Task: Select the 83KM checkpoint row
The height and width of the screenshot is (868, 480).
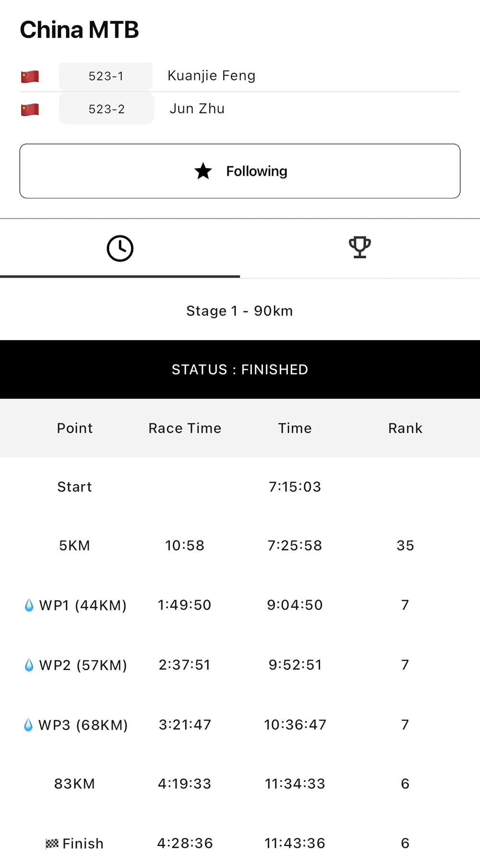Action: 240,784
